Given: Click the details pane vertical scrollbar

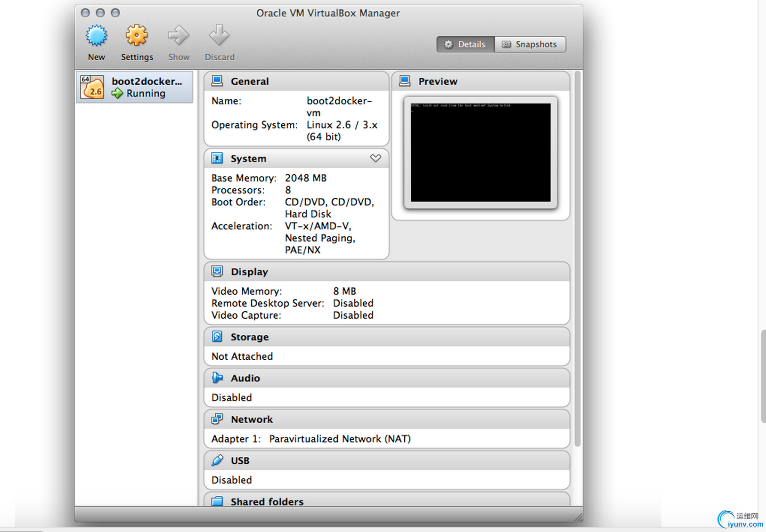Looking at the screenshot, I should click(578, 258).
